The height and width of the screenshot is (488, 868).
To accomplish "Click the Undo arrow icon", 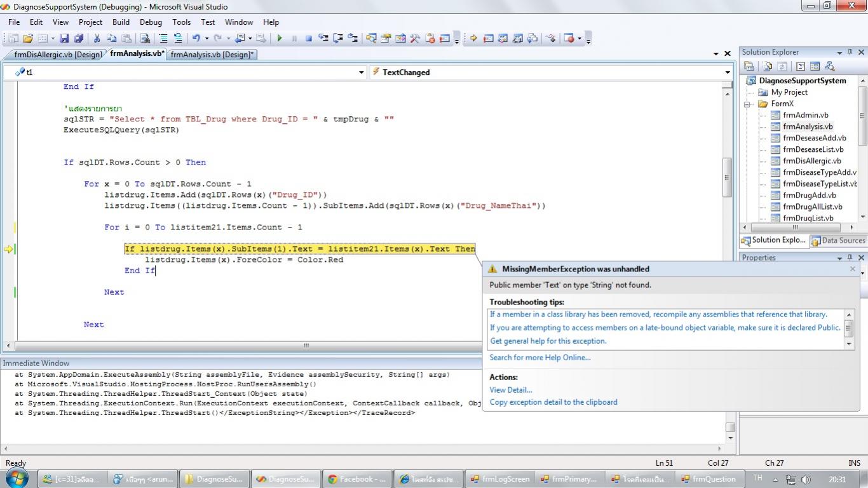I will (x=196, y=39).
